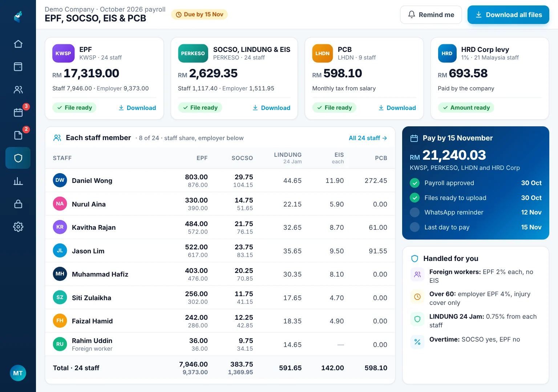This screenshot has height=392, width=558.
Task: Open the wallet/payroll icon in sidebar
Action: pos(18,67)
